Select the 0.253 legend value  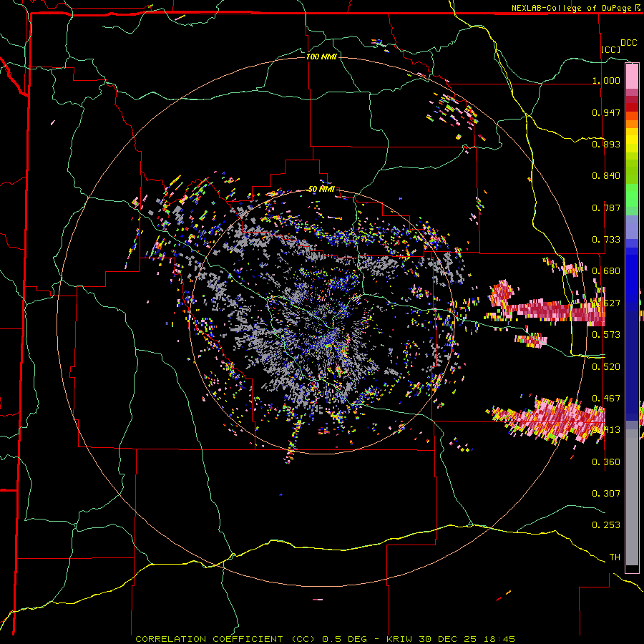pos(606,525)
